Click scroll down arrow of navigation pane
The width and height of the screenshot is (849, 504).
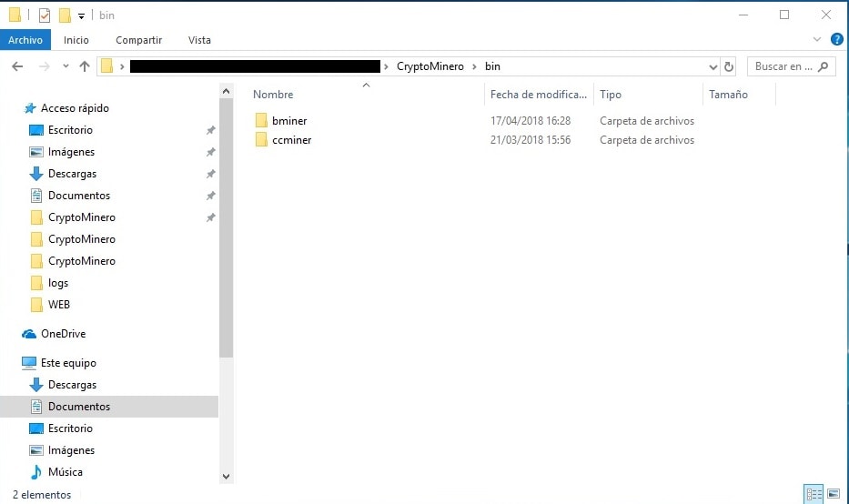[x=227, y=477]
